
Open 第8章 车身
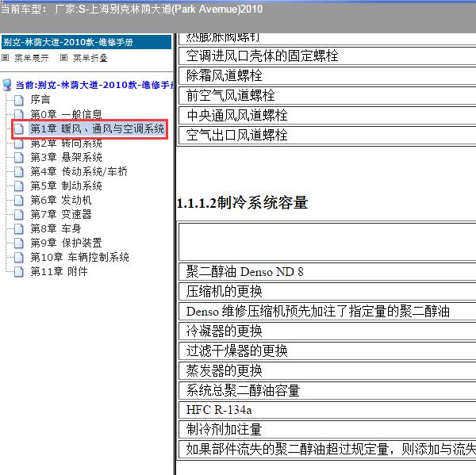click(x=56, y=228)
